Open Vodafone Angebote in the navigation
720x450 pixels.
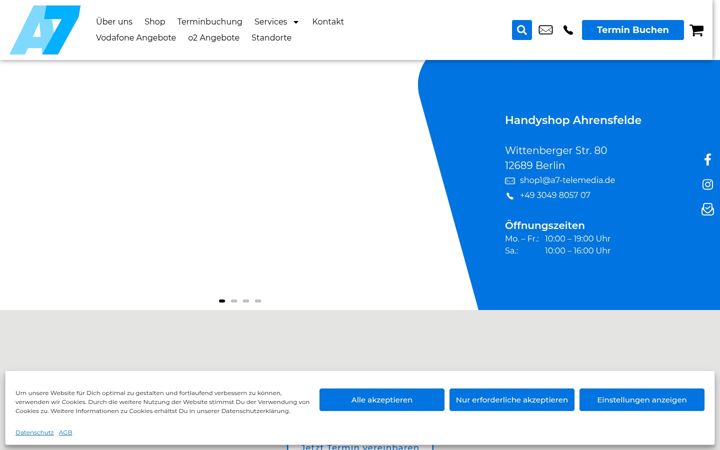(x=136, y=38)
